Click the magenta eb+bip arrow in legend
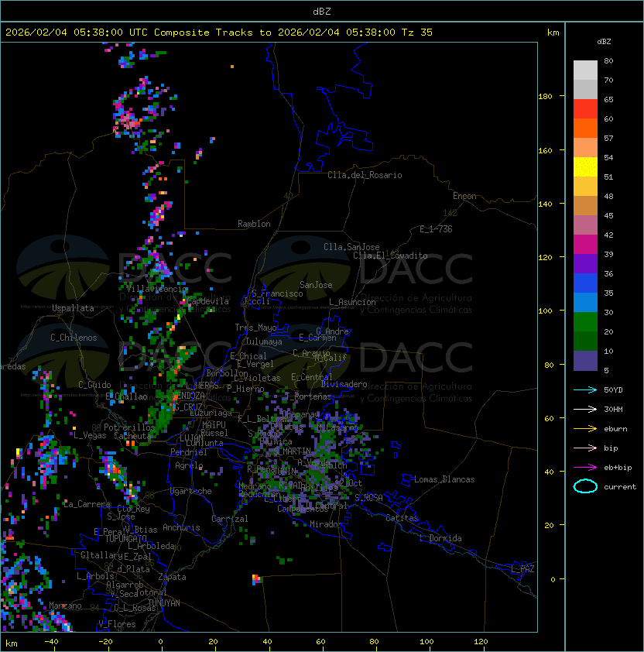644x652 pixels. tap(585, 468)
